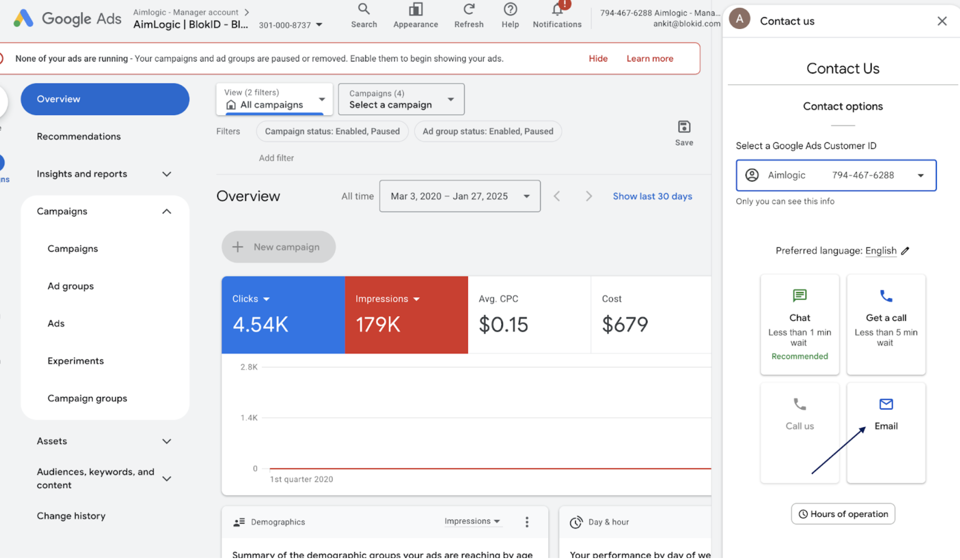
Task: Hide the ads not running alert
Action: click(598, 58)
